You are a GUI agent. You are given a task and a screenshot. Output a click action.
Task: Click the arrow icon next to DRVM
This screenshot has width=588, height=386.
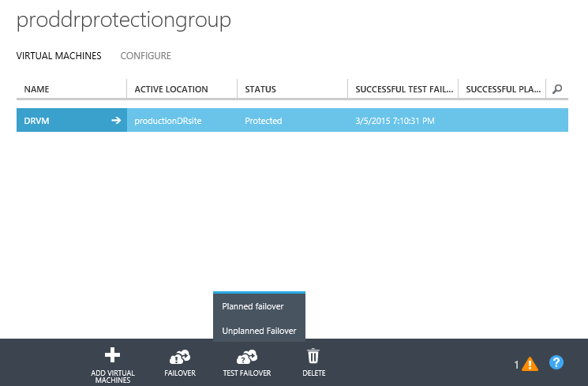pyautogui.click(x=116, y=121)
